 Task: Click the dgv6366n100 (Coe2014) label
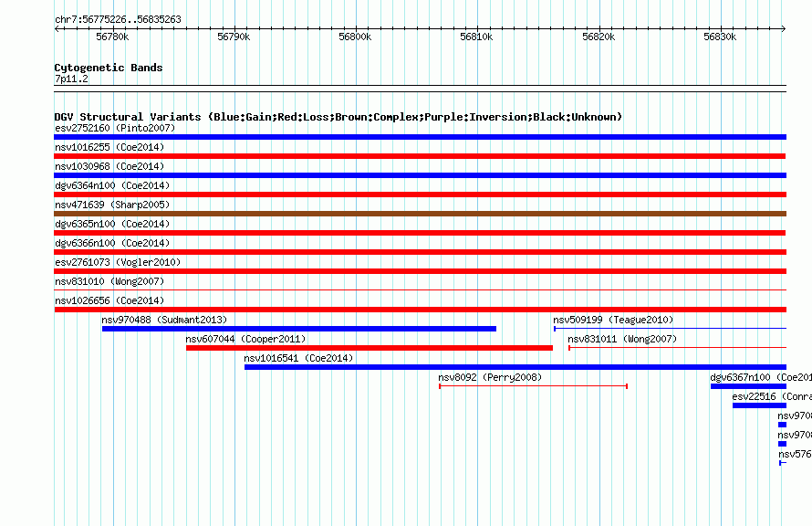coord(112,243)
